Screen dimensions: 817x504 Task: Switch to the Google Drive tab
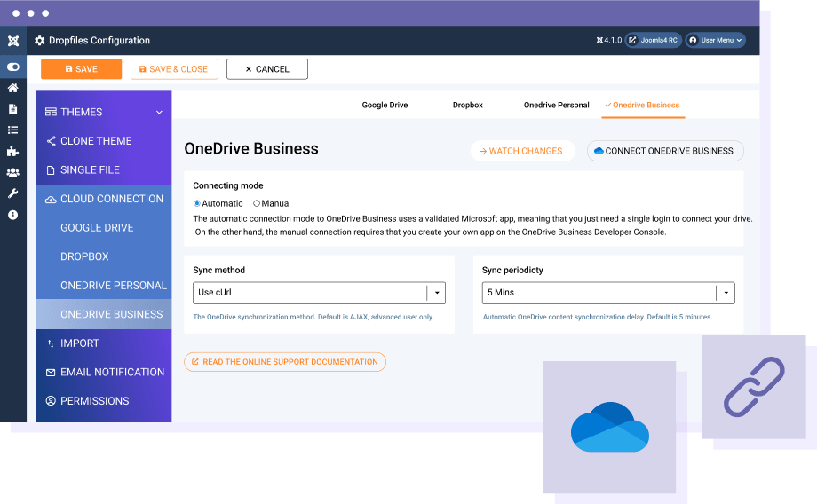tap(385, 106)
